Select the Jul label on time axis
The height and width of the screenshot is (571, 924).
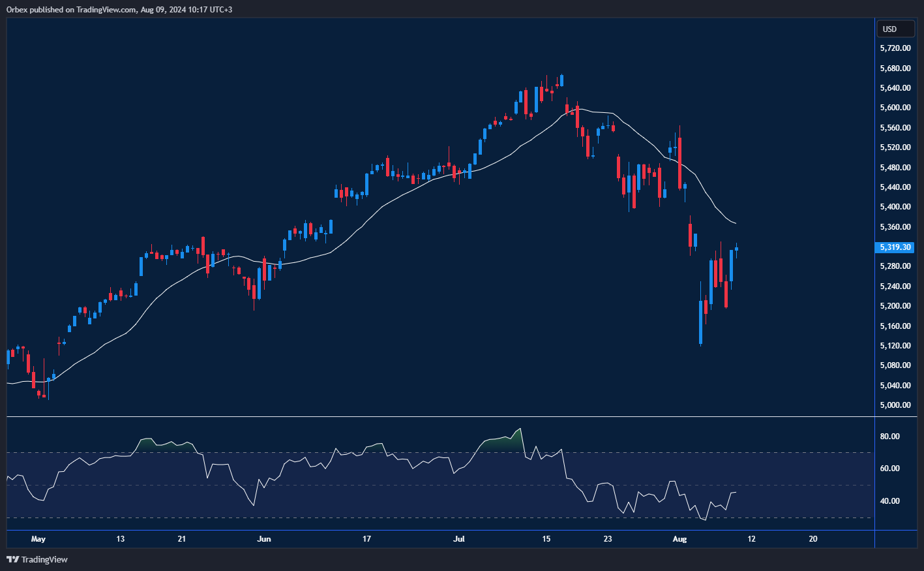click(x=459, y=539)
